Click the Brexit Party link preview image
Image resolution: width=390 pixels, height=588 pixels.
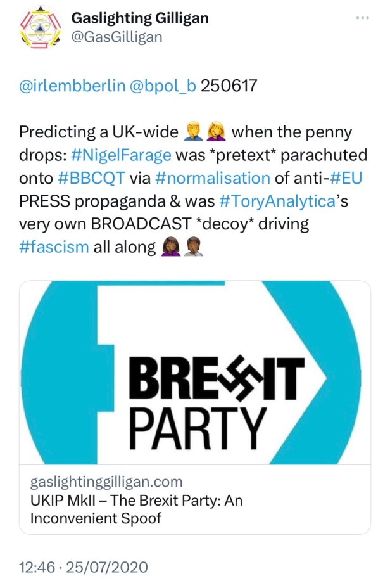pyautogui.click(x=194, y=373)
